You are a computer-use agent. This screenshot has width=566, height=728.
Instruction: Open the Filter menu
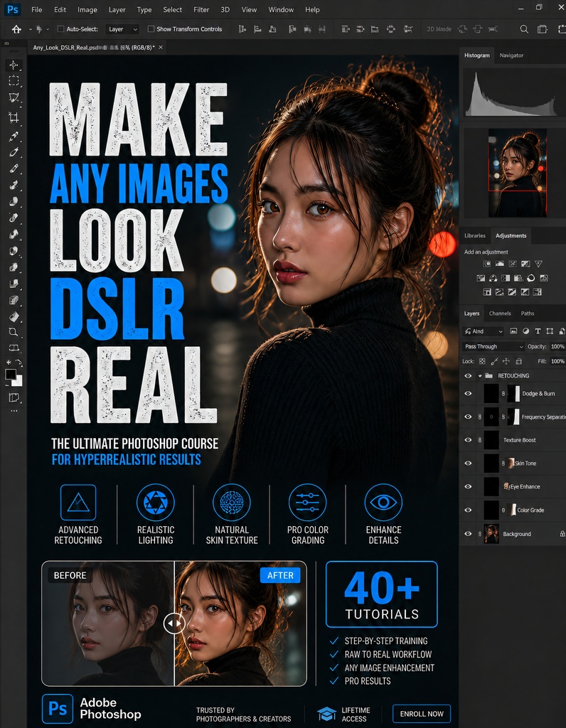point(201,9)
